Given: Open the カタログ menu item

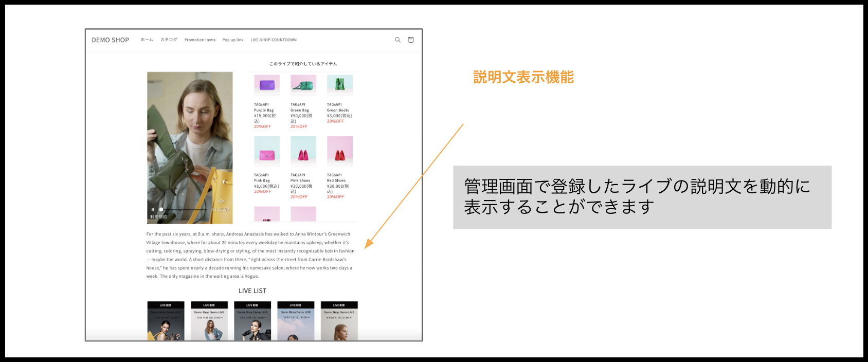Looking at the screenshot, I should pos(169,40).
